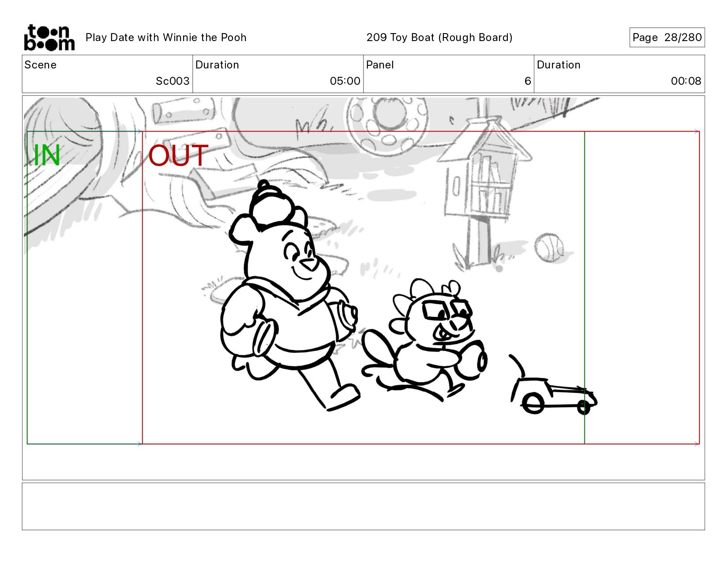Select the 'Play Date with Winnie the Pooh' title
The width and height of the screenshot is (728, 563).
point(166,38)
